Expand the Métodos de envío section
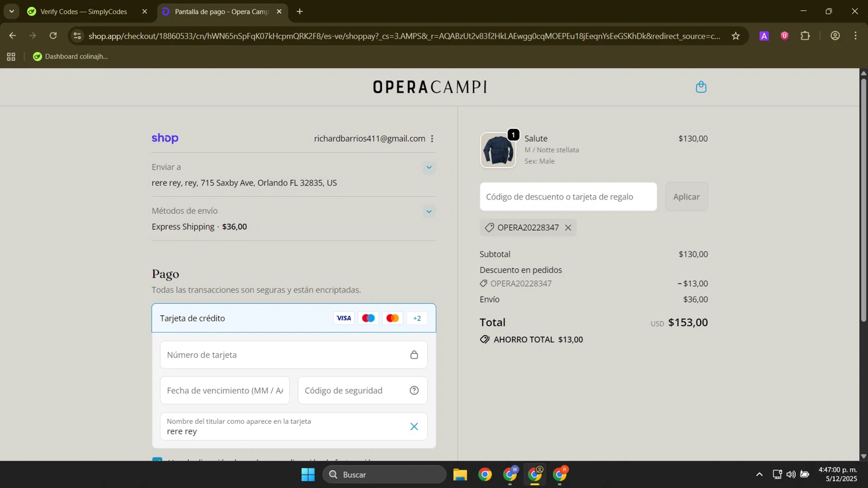Viewport: 868px width, 488px height. tap(429, 211)
